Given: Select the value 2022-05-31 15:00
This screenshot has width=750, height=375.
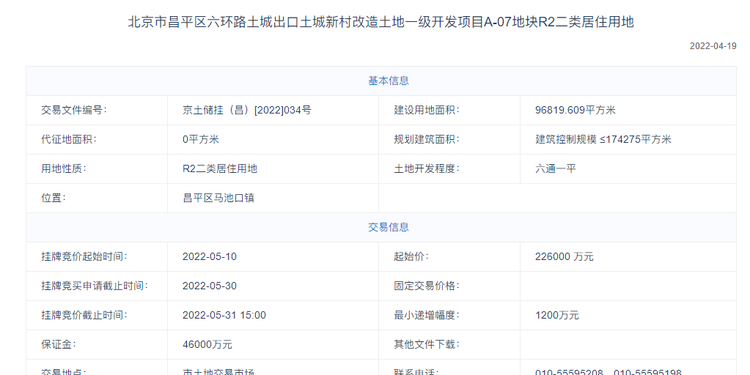Looking at the screenshot, I should (x=224, y=315).
